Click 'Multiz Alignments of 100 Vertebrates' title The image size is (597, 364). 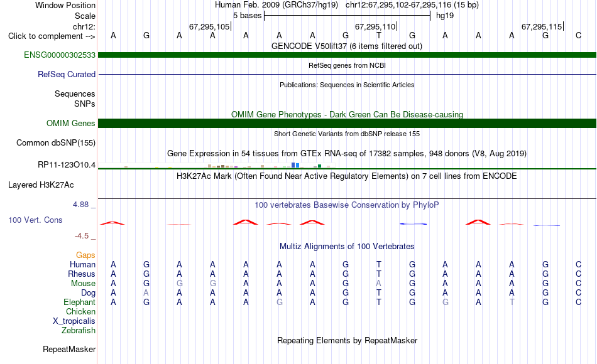(347, 247)
